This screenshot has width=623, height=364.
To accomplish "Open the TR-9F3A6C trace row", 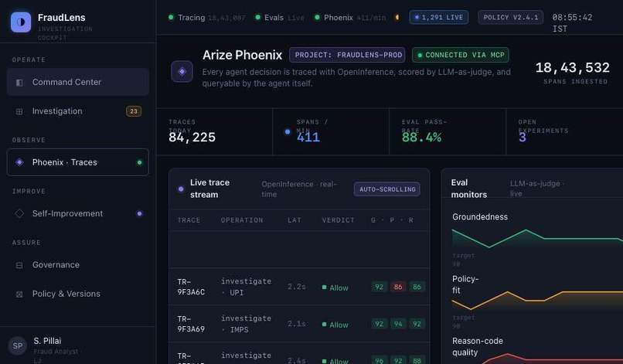I will 299,287.
